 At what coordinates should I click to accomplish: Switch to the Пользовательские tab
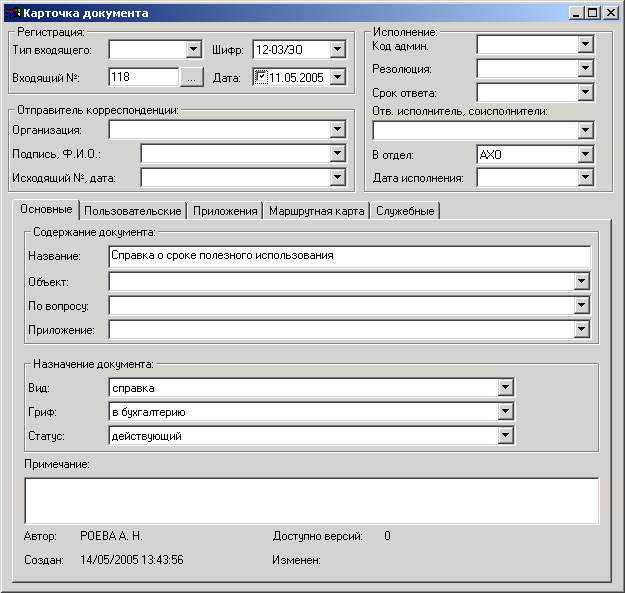click(x=133, y=211)
